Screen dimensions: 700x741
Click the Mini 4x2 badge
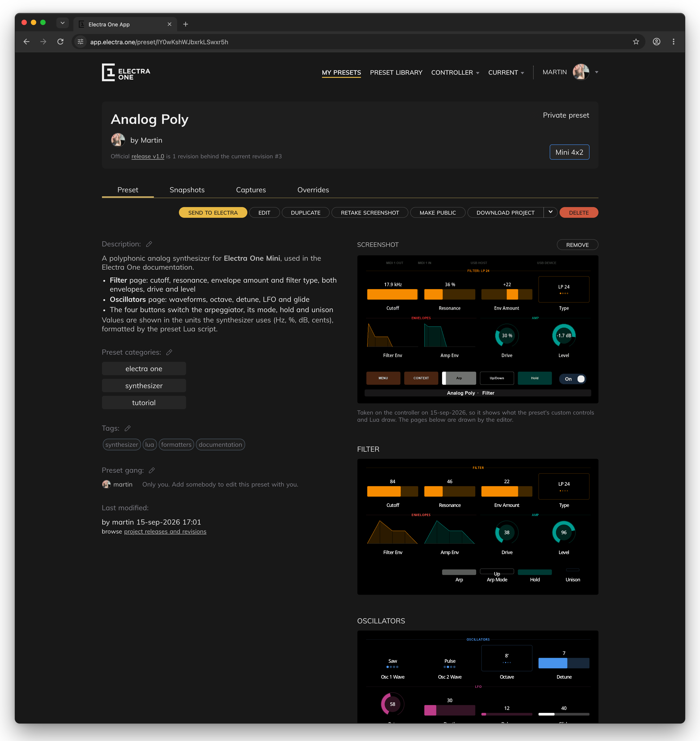click(569, 152)
